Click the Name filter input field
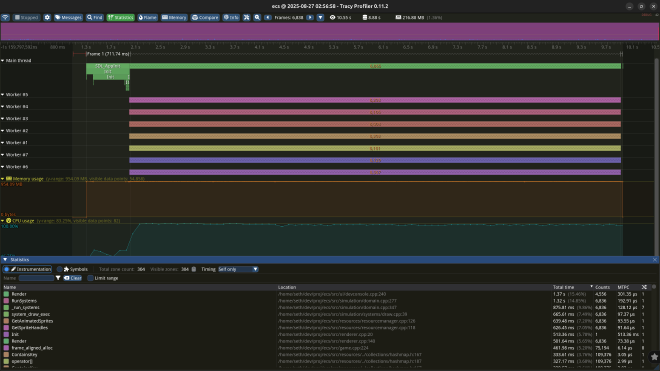Image resolution: width=660 pixels, height=371 pixels. pyautogui.click(x=36, y=278)
